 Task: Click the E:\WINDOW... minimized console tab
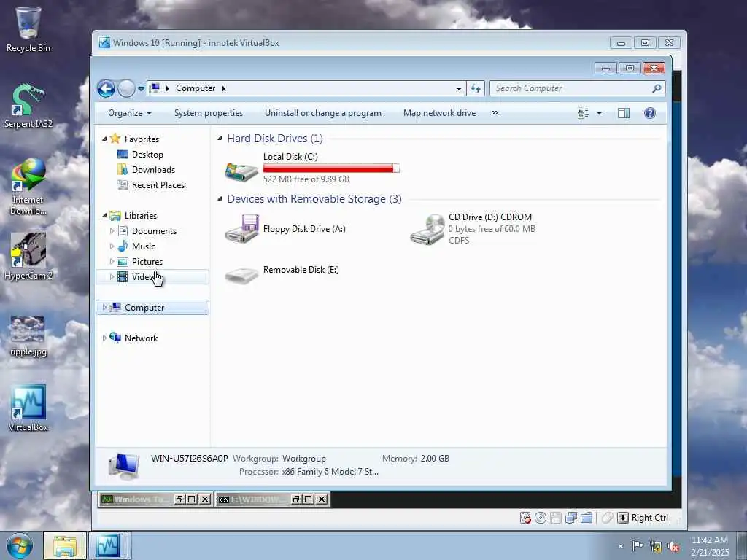(253, 499)
